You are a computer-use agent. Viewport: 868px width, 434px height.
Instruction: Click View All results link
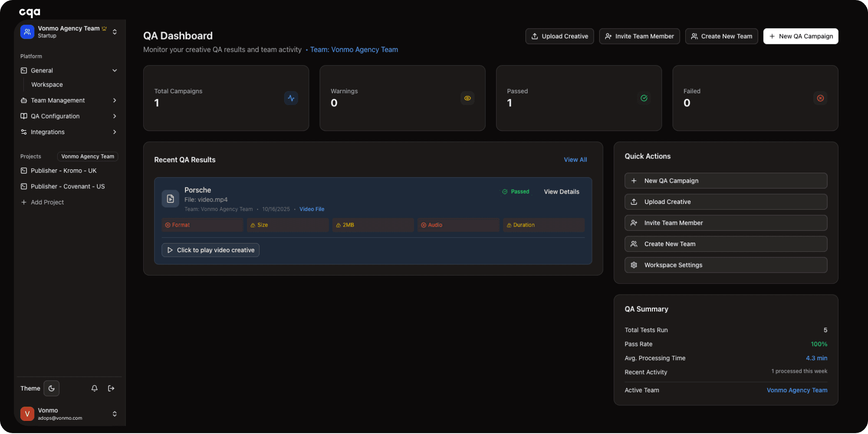[575, 160]
